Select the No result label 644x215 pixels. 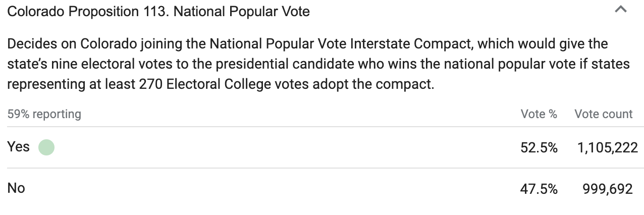click(x=16, y=188)
